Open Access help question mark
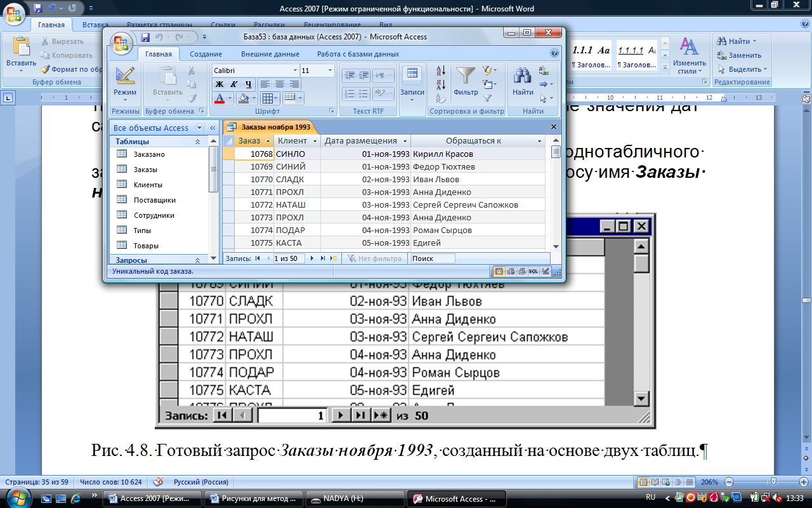The image size is (812, 508). (554, 54)
